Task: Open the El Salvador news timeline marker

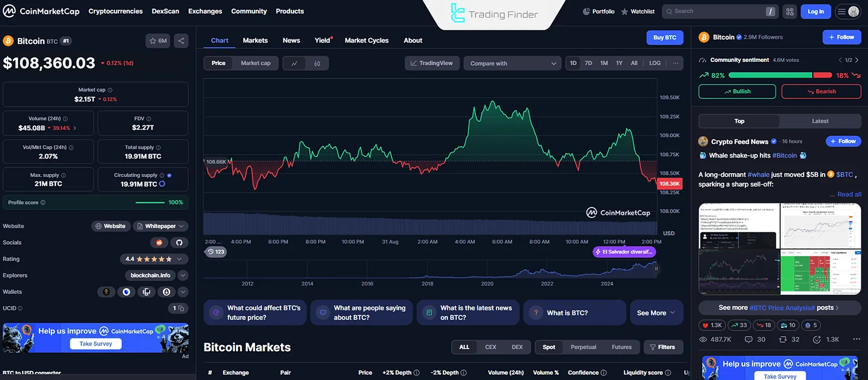Action: coord(624,252)
